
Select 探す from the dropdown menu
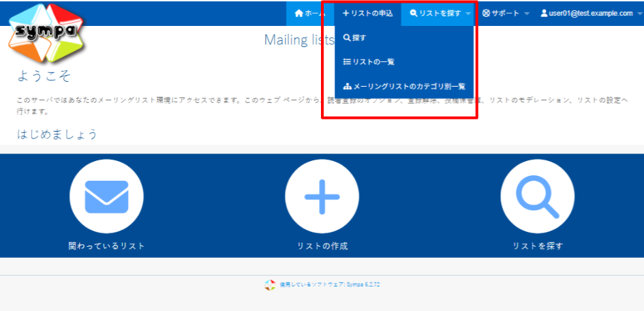405,38
